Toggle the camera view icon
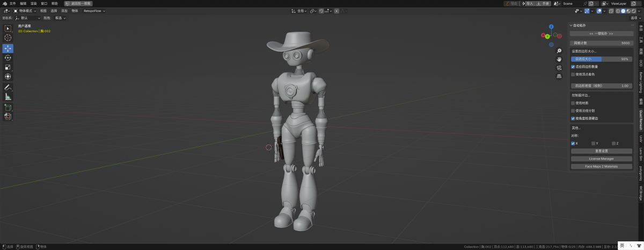Screen dimensions: 644x250 coord(559,68)
